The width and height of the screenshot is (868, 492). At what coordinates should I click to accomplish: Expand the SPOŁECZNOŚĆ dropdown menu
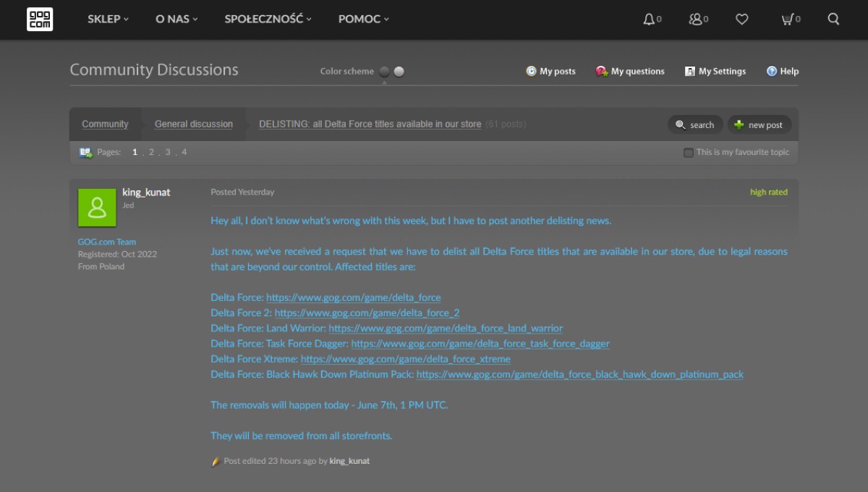tap(268, 20)
